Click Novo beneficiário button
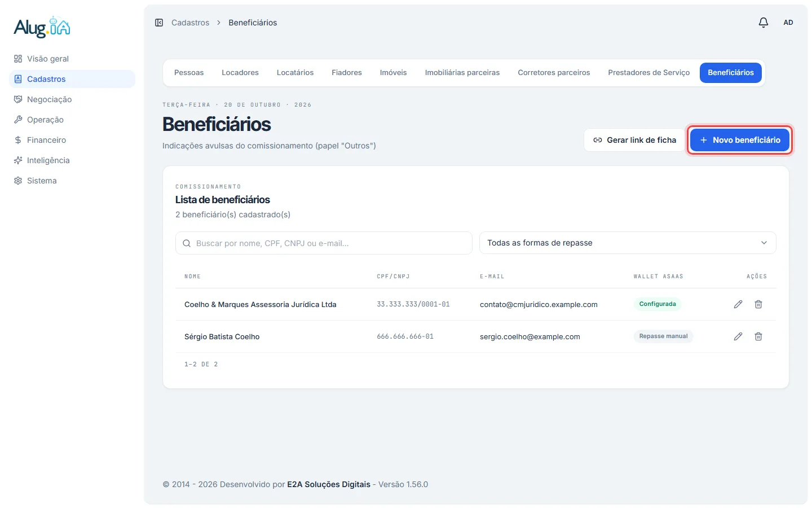This screenshot has height=508, width=812. pyautogui.click(x=740, y=140)
